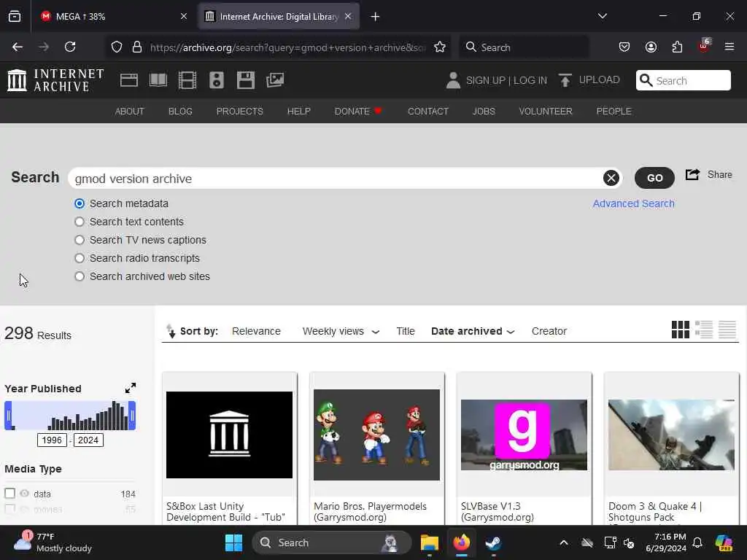This screenshot has width=747, height=560.
Task: Click the SIGN UP | LOG IN link
Action: [506, 80]
